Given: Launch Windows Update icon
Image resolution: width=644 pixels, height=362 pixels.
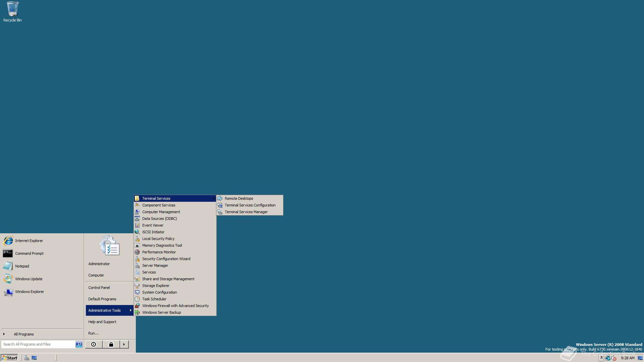Looking at the screenshot, I should coord(8,279).
